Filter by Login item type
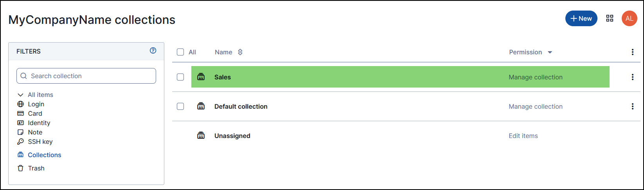 (36, 104)
